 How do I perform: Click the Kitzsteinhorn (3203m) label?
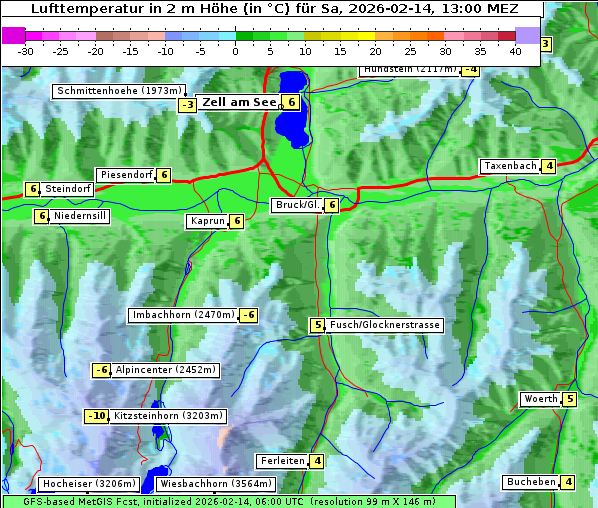(x=168, y=416)
